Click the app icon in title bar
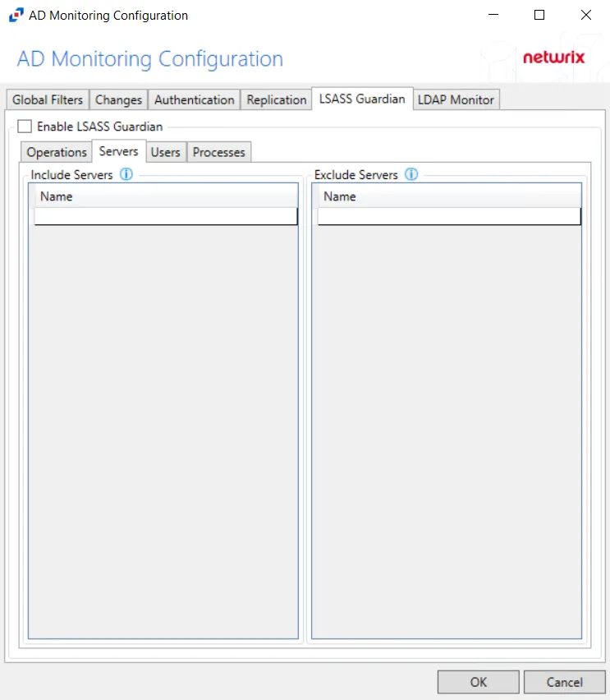This screenshot has width=610, height=700. click(16, 15)
